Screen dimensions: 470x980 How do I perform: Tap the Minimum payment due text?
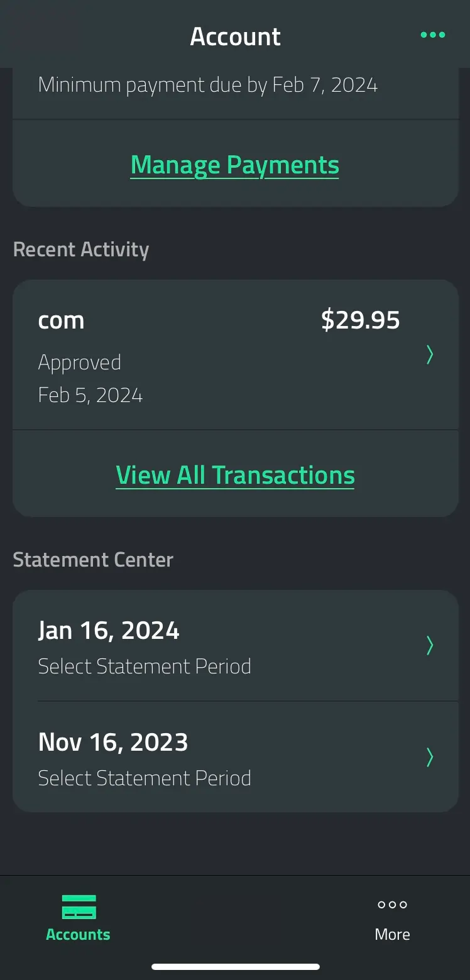[x=208, y=85]
